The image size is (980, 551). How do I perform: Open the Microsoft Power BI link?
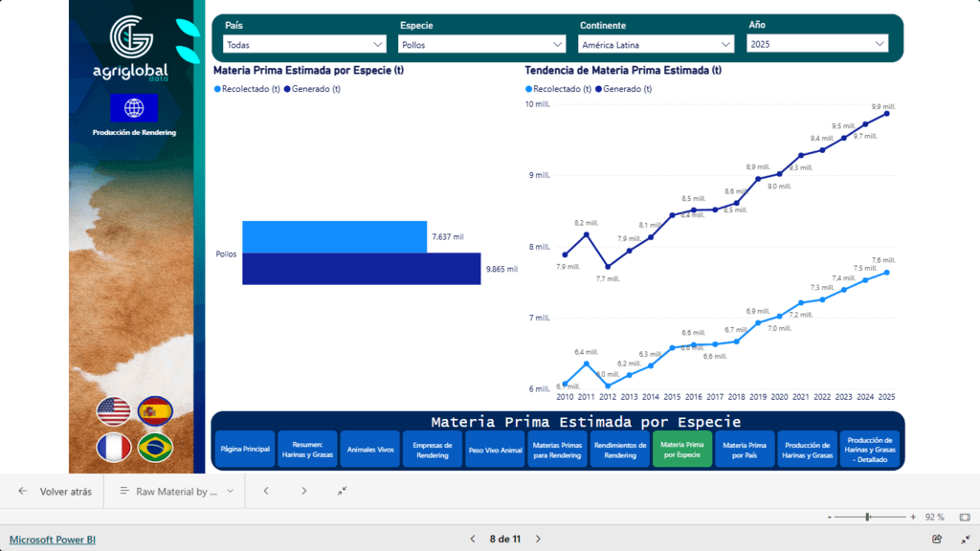pos(53,540)
